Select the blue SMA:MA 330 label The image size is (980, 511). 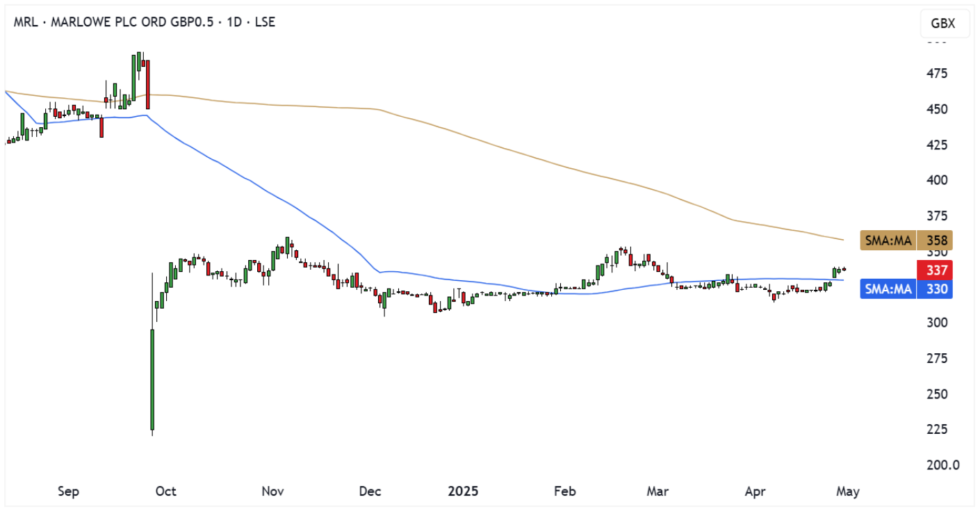coord(906,289)
